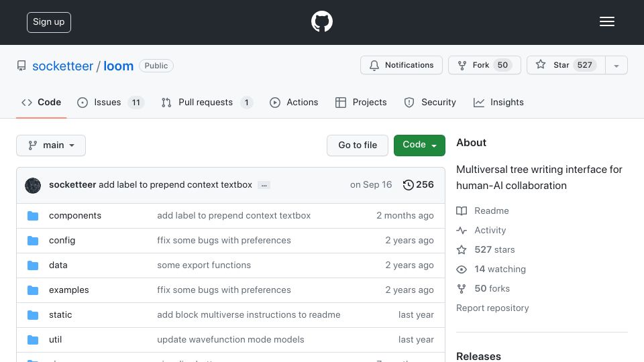The image size is (644, 362).
Task: Open the examples folder
Action: coord(68,290)
